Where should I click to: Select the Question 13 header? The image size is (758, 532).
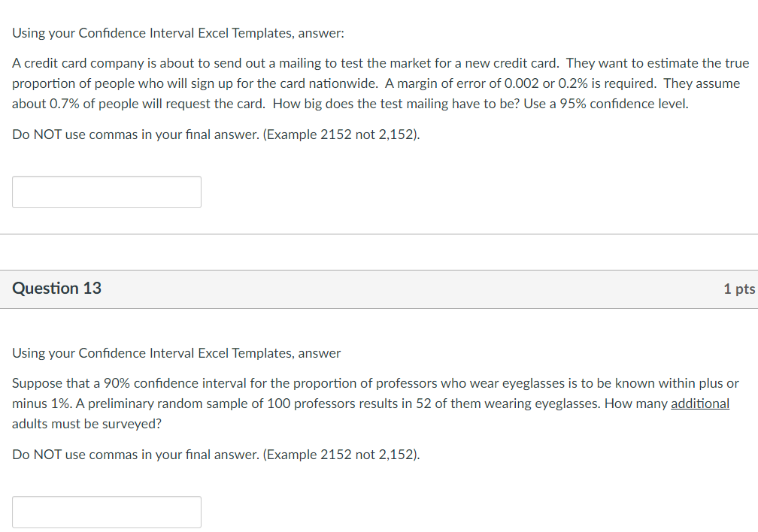[x=56, y=288]
